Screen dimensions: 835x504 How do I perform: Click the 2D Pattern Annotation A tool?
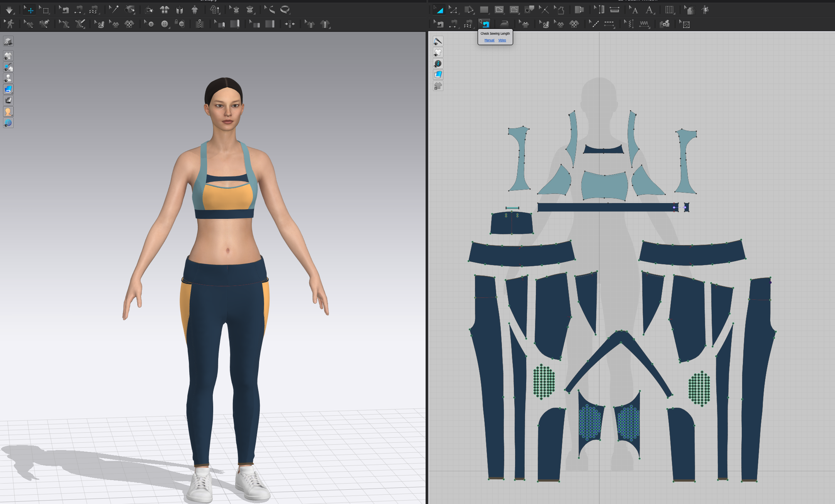click(650, 10)
